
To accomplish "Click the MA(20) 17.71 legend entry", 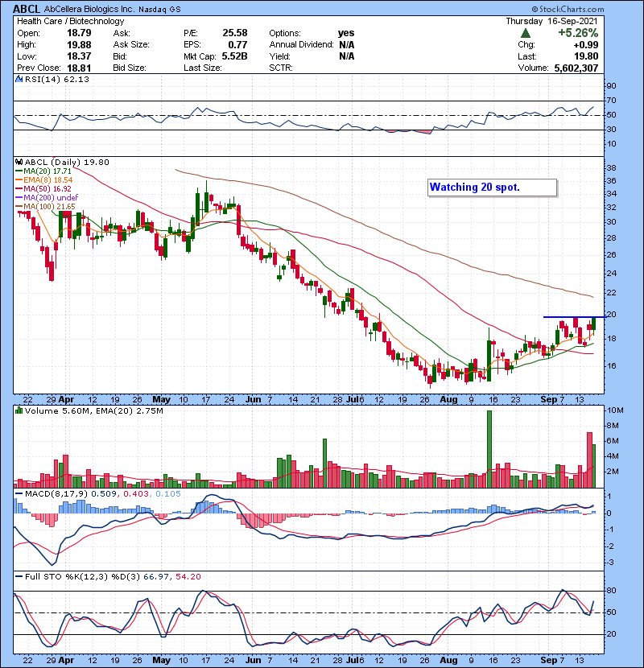I will coord(43,171).
